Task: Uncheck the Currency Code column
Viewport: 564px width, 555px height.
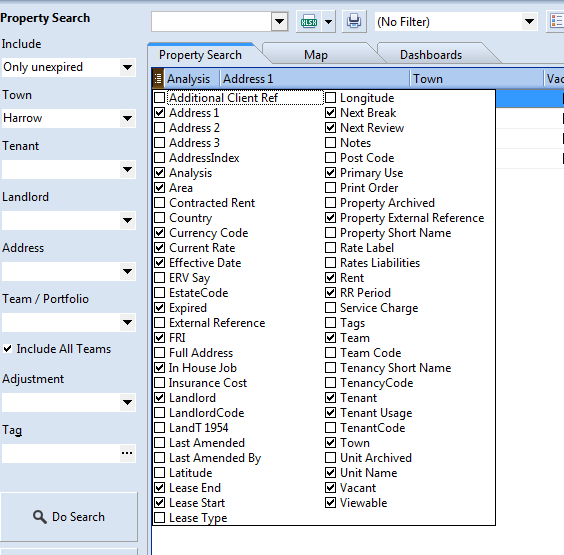Action: pyautogui.click(x=160, y=233)
